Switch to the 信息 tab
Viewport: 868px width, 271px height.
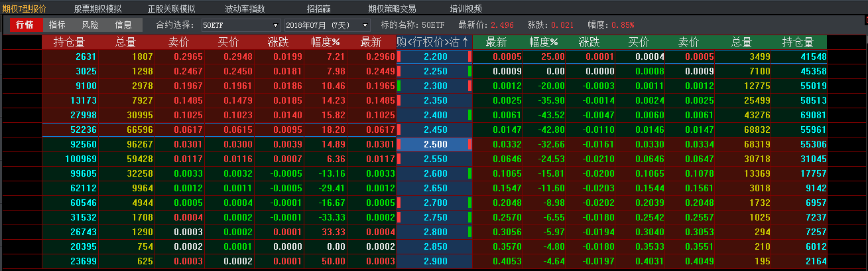(x=123, y=25)
